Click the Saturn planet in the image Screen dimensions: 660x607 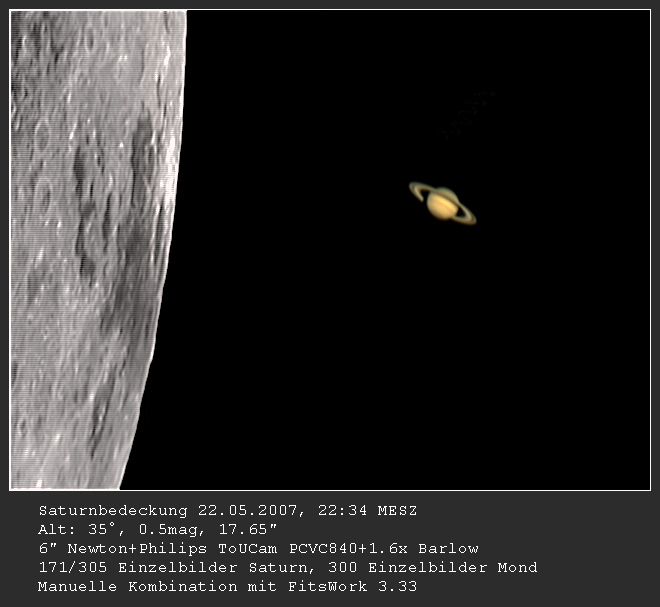(442, 203)
